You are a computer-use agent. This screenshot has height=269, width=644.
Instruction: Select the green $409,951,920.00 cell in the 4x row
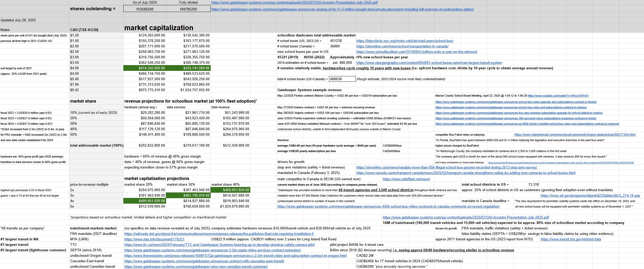[145, 201]
